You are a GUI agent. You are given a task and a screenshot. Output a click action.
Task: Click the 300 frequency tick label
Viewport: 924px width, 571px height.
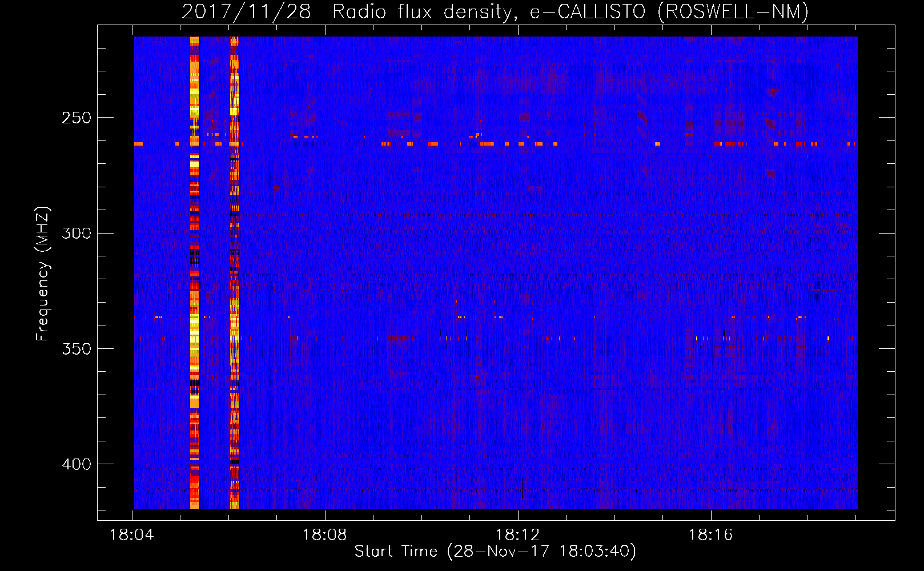coord(77,233)
